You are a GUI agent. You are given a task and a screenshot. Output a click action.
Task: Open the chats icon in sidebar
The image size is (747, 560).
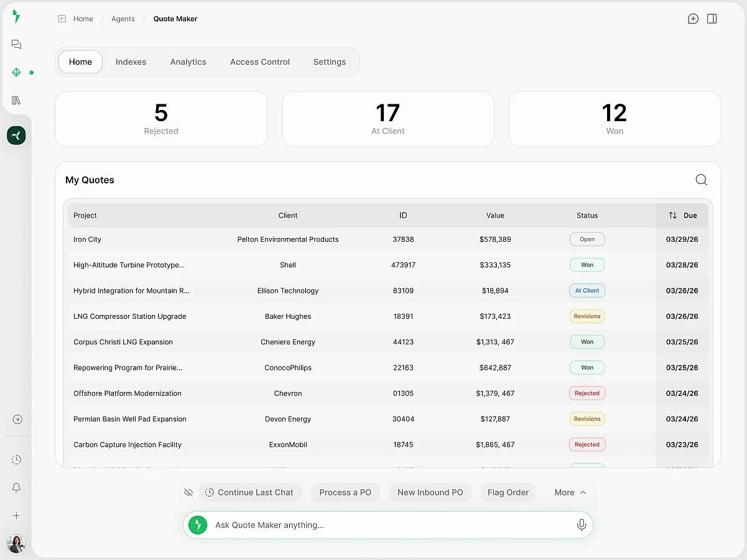[16, 45]
